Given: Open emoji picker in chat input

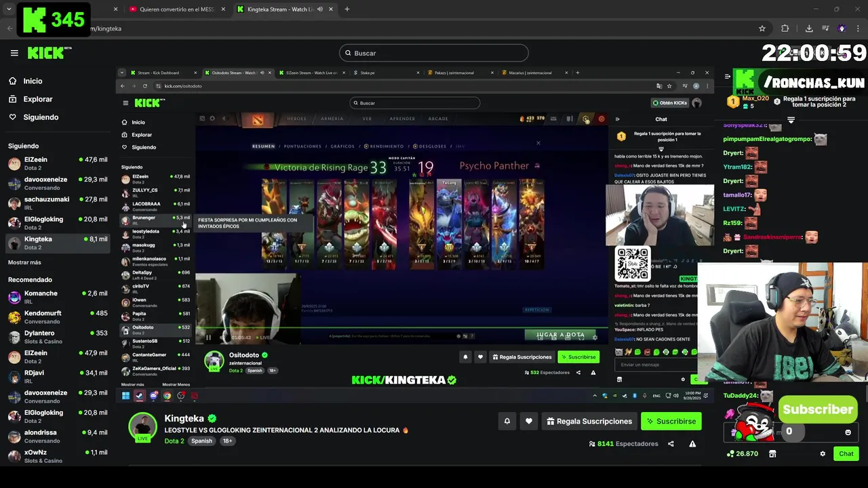Looking at the screenshot, I should (848, 432).
